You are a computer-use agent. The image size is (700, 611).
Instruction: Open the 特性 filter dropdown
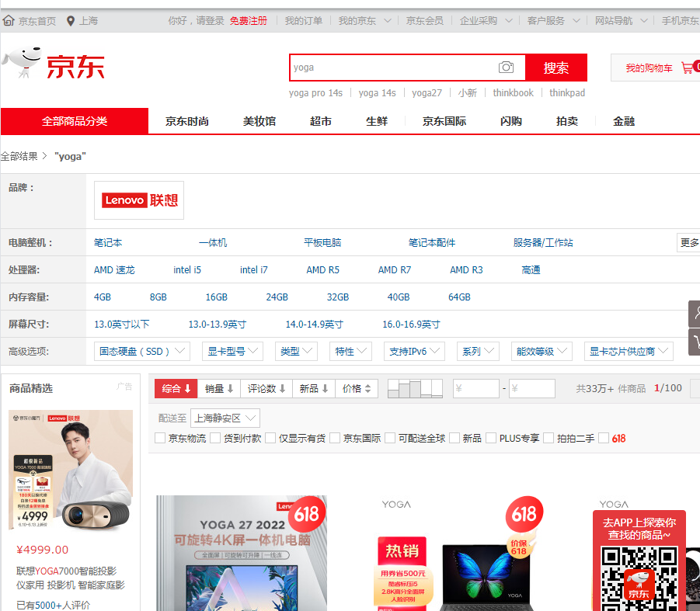coord(351,352)
